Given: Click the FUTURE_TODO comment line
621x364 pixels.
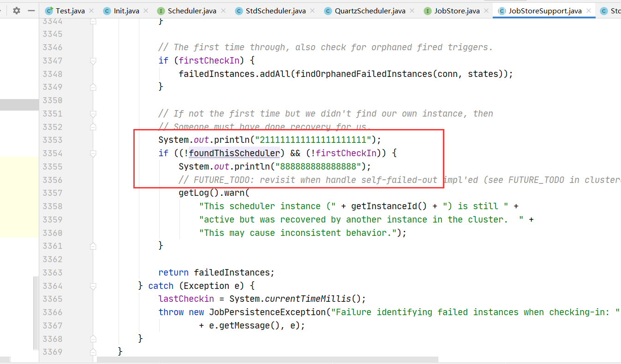Looking at the screenshot, I should [x=400, y=180].
